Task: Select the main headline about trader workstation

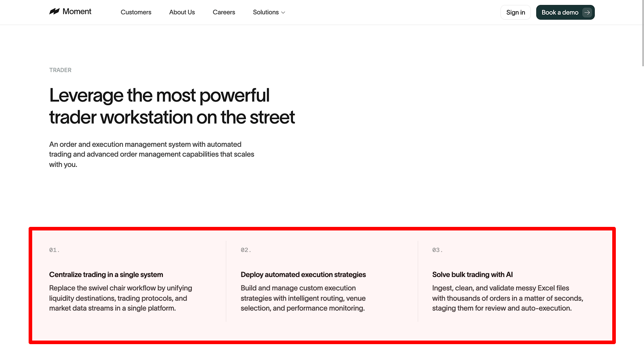Action: (172, 106)
